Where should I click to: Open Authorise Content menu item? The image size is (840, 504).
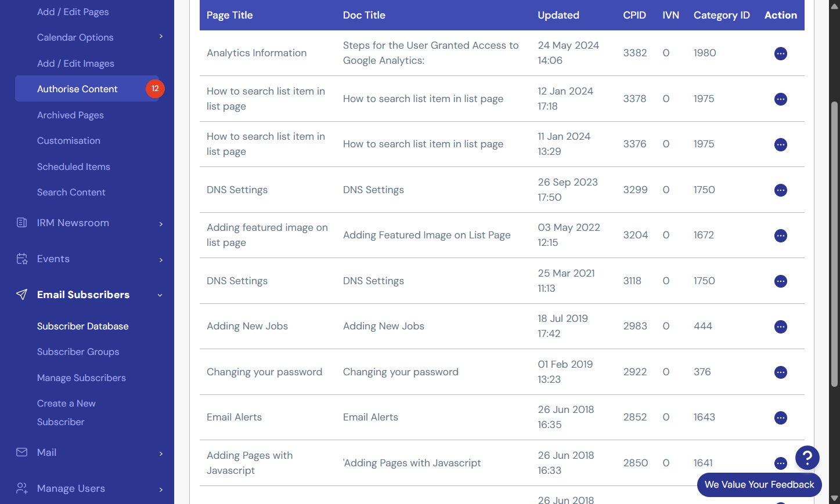point(87,89)
